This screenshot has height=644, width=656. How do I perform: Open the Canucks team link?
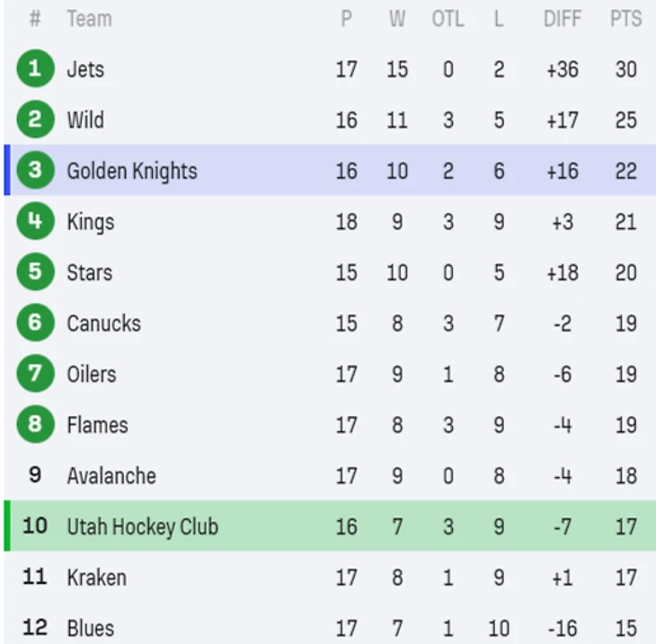[x=103, y=323]
